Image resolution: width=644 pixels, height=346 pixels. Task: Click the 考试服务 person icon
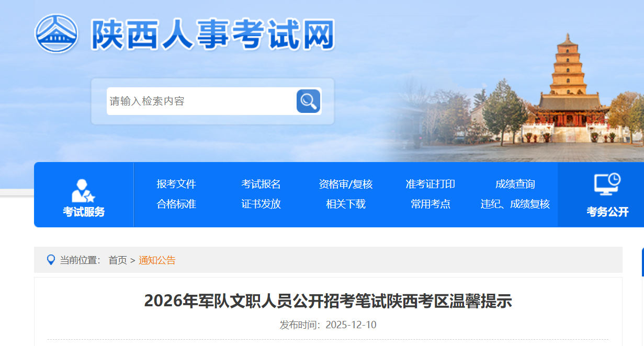pos(83,191)
